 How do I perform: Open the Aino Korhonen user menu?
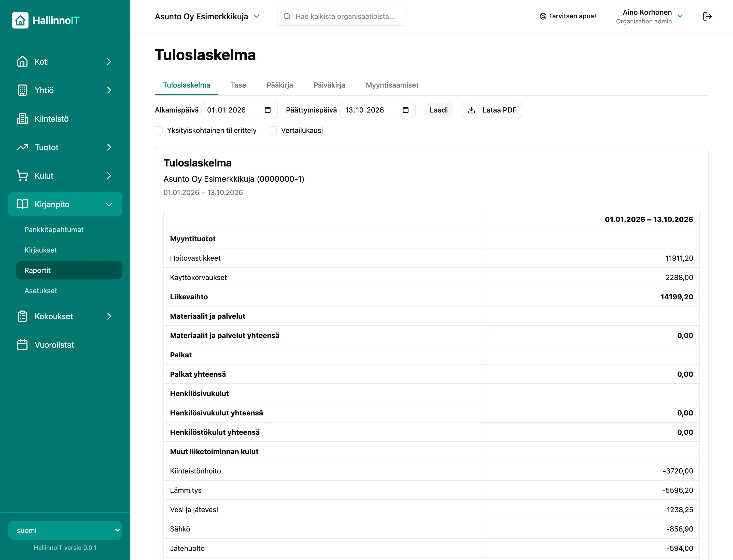(x=649, y=16)
